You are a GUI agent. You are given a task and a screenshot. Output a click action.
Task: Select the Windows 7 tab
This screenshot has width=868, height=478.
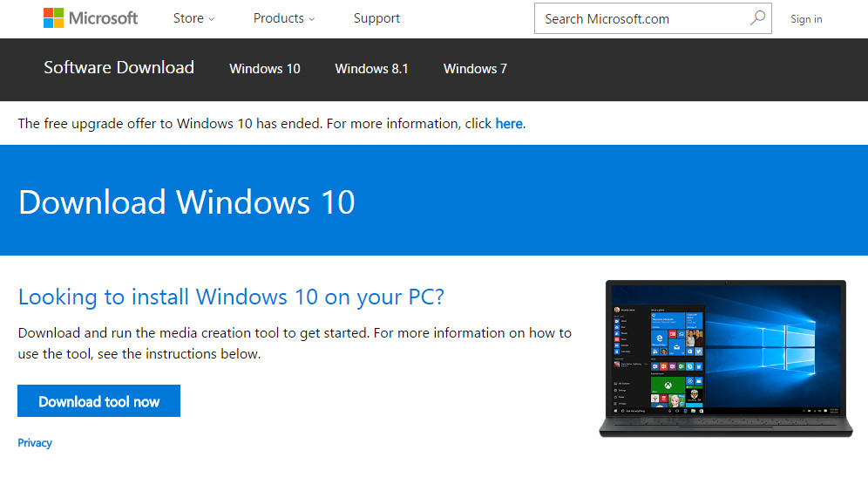tap(475, 69)
